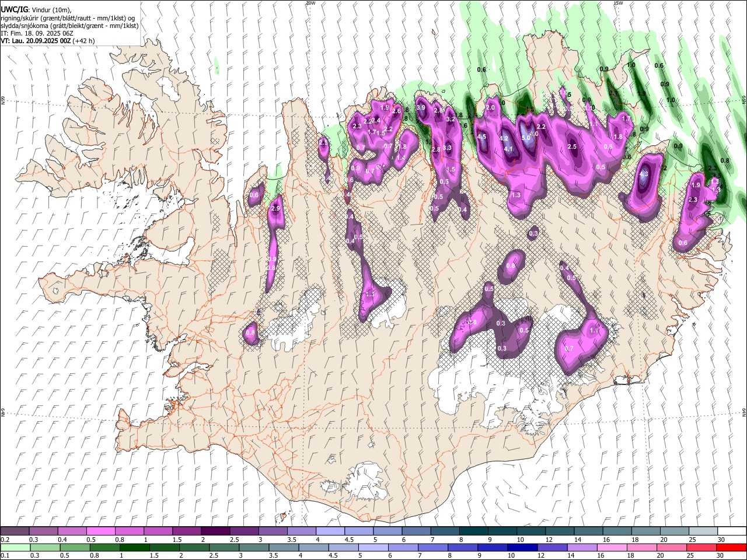
Task: Click the '4.1' snowfall value on map
Action: (508, 149)
